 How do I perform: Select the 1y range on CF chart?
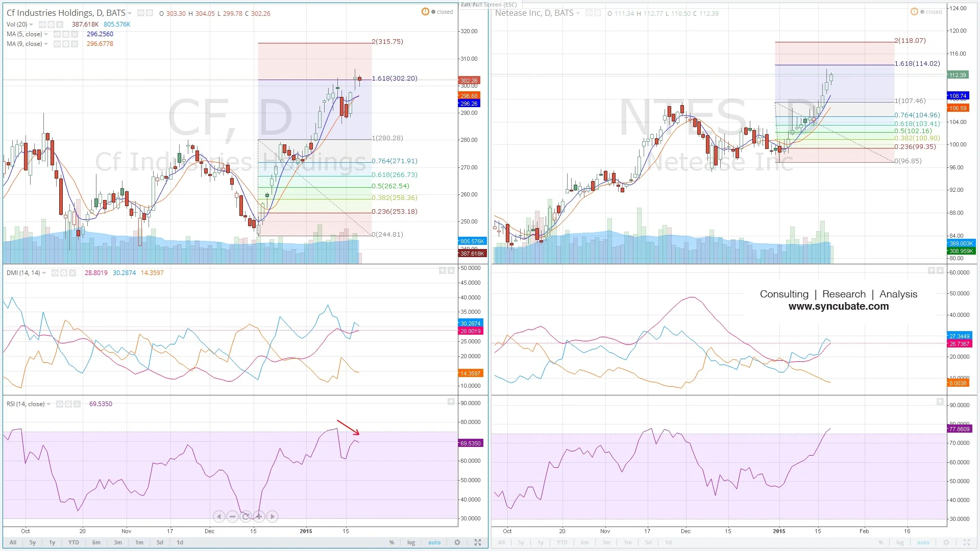[52, 542]
